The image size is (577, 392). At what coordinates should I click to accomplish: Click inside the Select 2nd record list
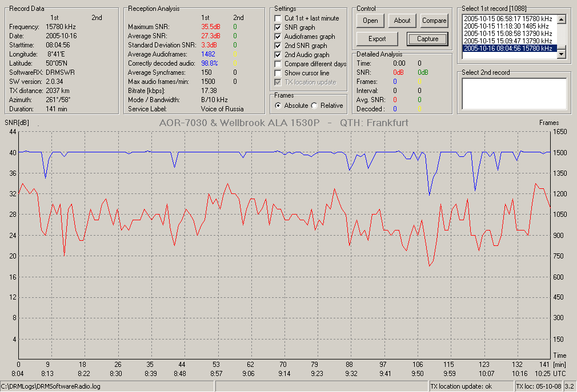514,94
